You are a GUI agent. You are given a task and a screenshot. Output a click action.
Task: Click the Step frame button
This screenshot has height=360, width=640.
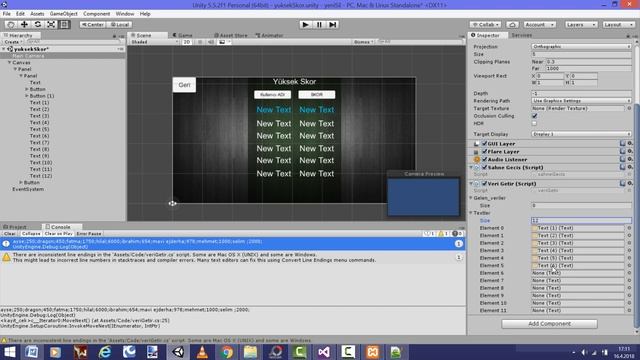333,24
